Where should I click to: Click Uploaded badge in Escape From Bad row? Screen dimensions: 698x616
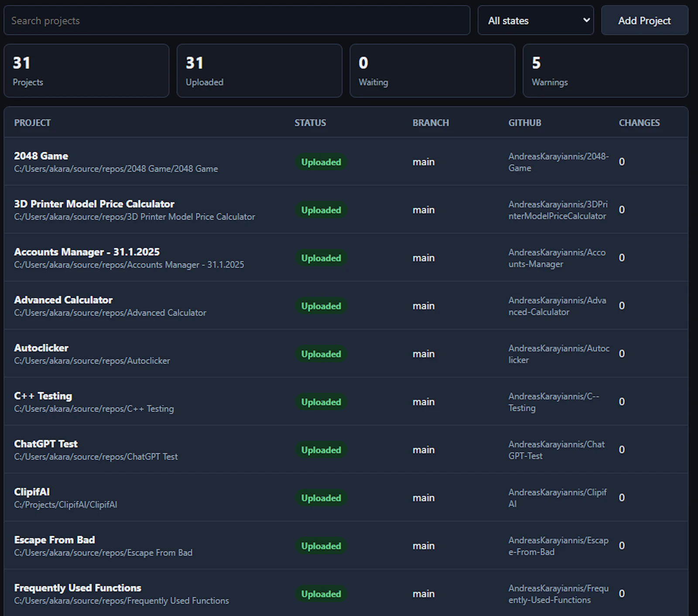pyautogui.click(x=321, y=546)
